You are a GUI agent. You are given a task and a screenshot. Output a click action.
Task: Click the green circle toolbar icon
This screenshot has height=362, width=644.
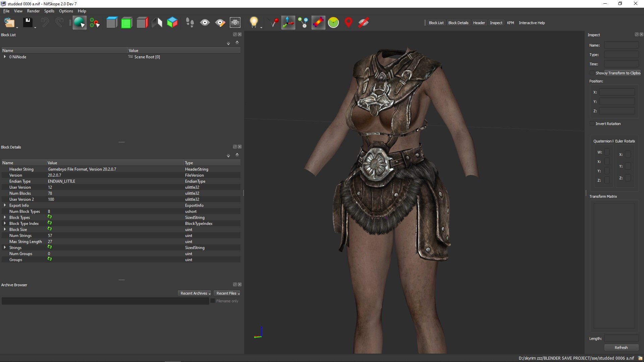[x=333, y=23]
